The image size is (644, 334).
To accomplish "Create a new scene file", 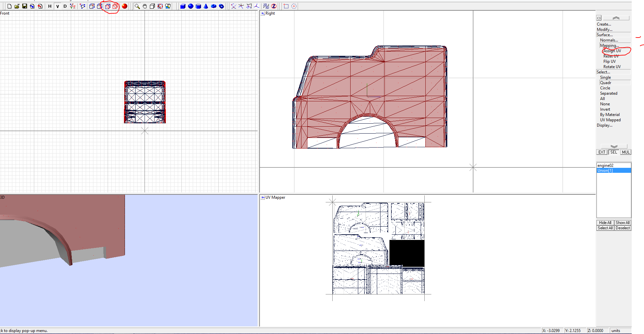I will 9,6.
